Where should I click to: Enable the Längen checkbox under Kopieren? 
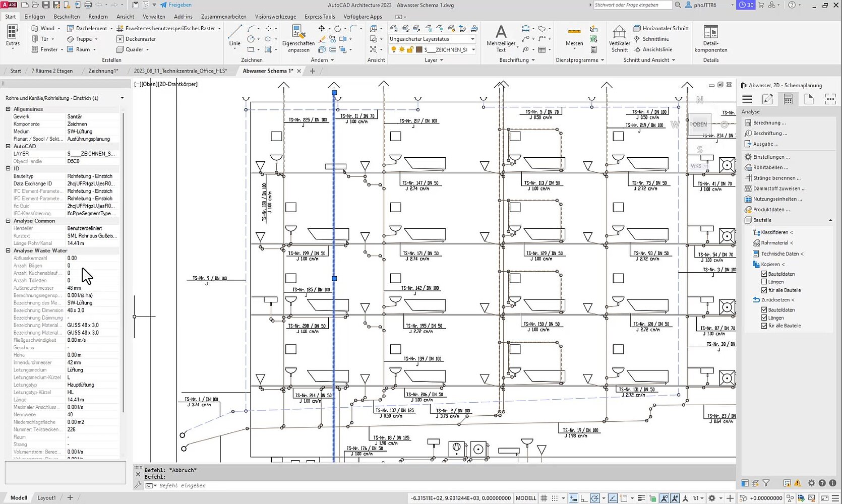[764, 282]
